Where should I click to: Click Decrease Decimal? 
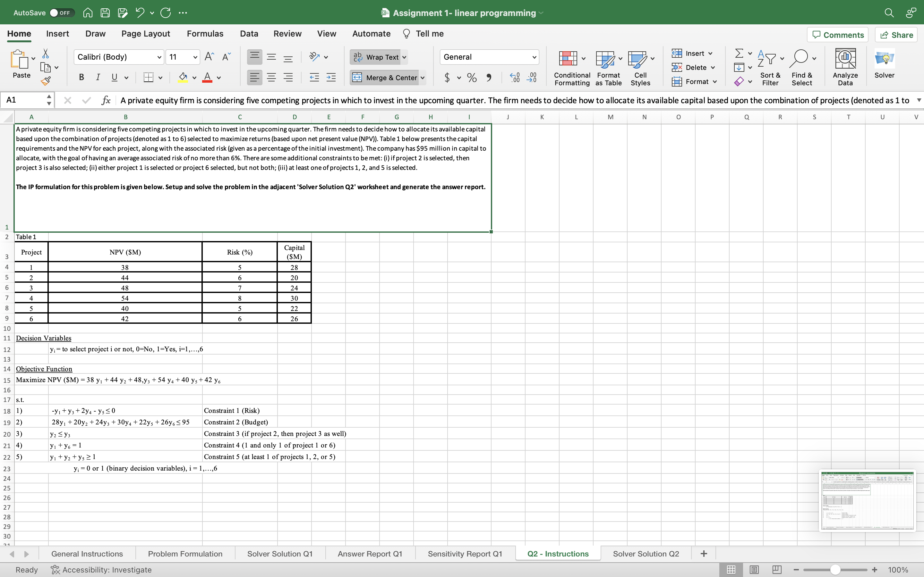tap(532, 78)
